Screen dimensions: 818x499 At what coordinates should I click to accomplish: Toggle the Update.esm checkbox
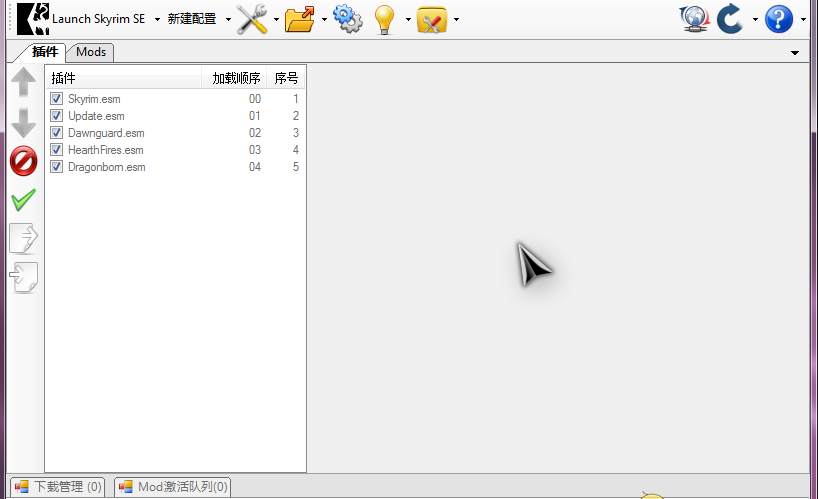56,116
